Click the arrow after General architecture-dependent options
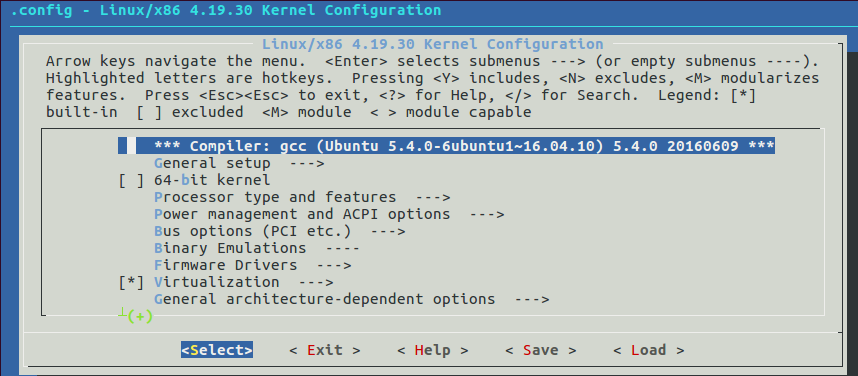858x376 pixels. click(x=531, y=299)
